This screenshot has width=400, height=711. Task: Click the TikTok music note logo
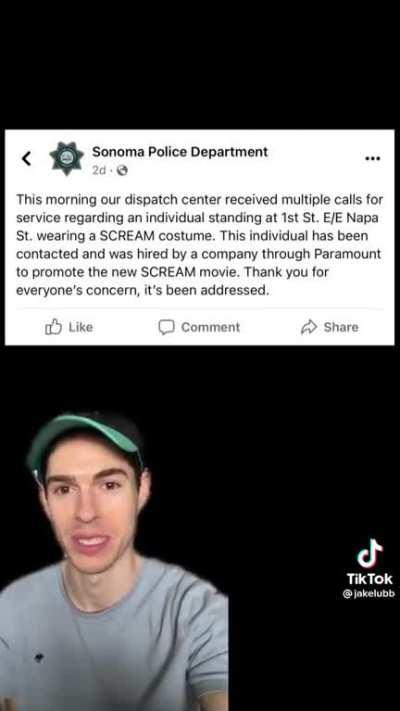[370, 553]
